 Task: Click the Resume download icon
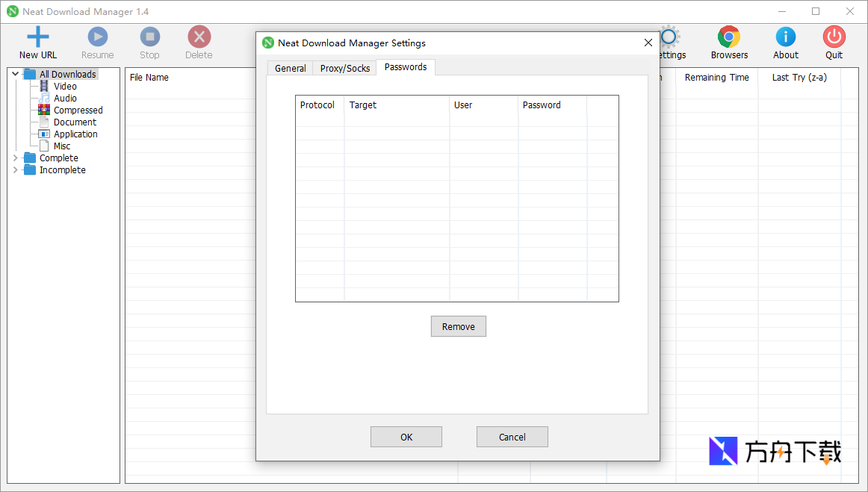pyautogui.click(x=97, y=36)
